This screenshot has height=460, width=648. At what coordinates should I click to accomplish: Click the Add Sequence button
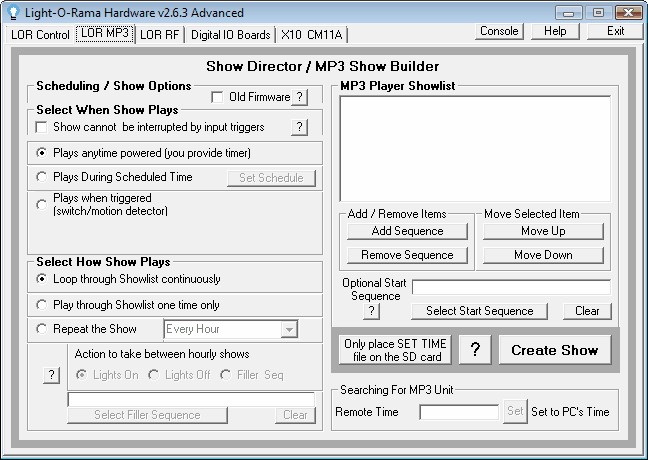[x=407, y=231]
